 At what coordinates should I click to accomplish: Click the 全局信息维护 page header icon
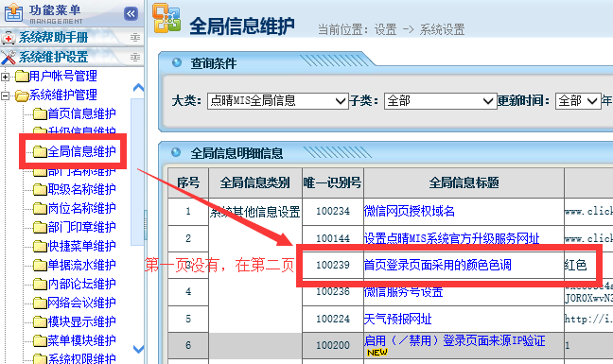tap(166, 18)
